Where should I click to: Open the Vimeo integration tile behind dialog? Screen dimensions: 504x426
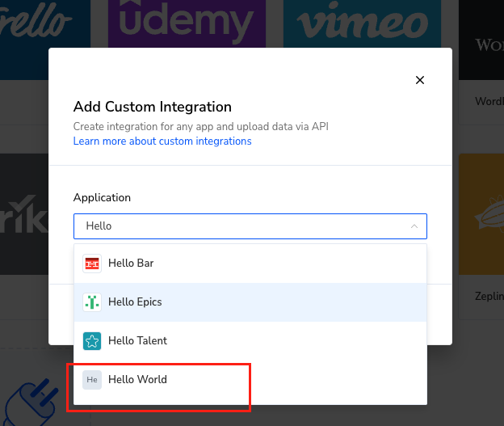362,23
